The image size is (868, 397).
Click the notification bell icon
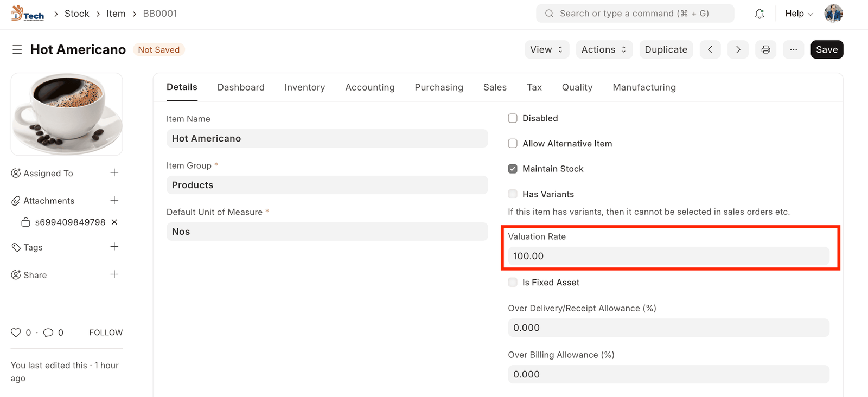coord(759,14)
